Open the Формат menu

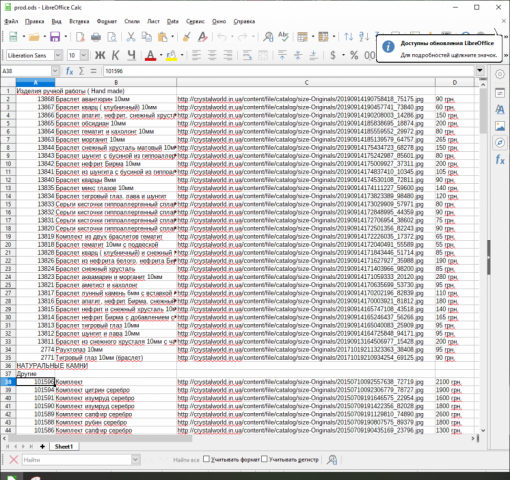point(107,21)
